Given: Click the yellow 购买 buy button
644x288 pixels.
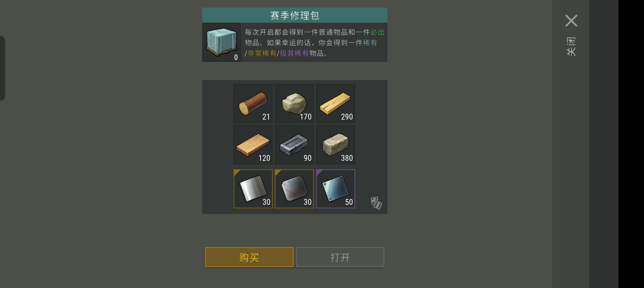Looking at the screenshot, I should coord(249,257).
